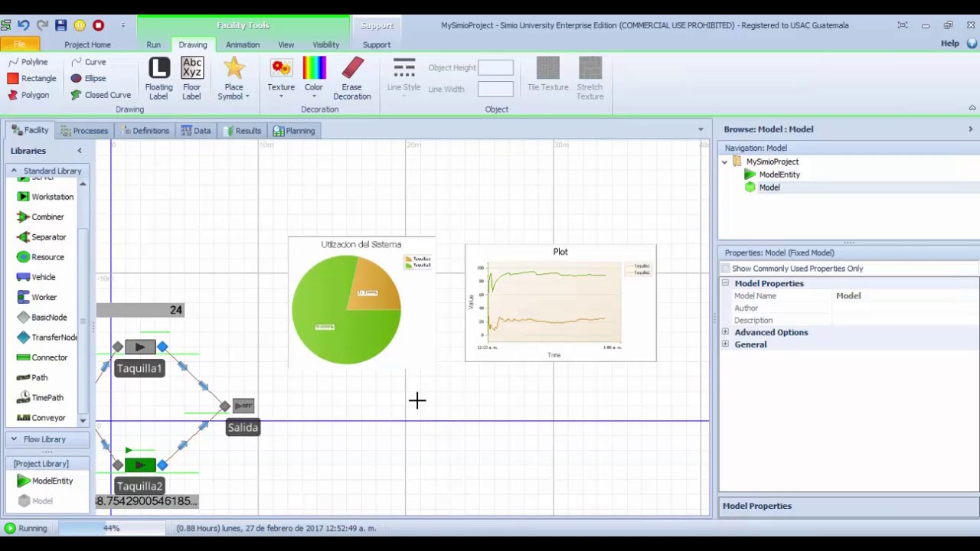980x551 pixels.
Task: Undo the last action
Action: [x=24, y=25]
